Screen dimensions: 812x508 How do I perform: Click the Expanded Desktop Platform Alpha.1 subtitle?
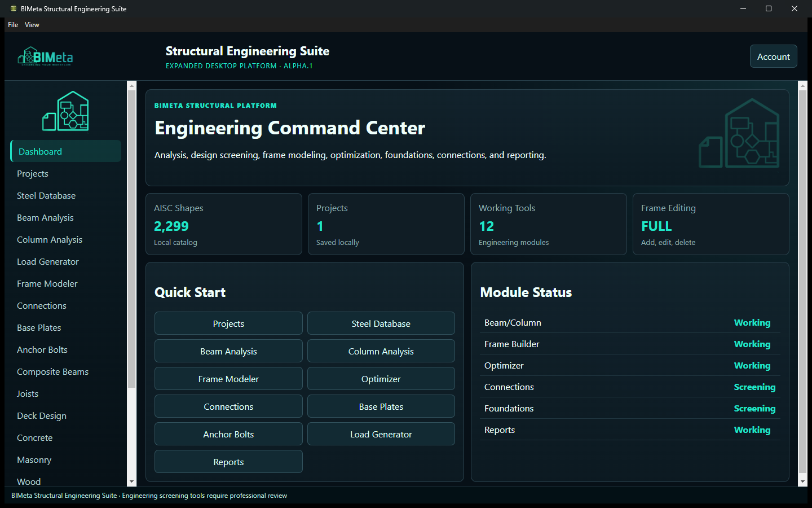pos(239,66)
